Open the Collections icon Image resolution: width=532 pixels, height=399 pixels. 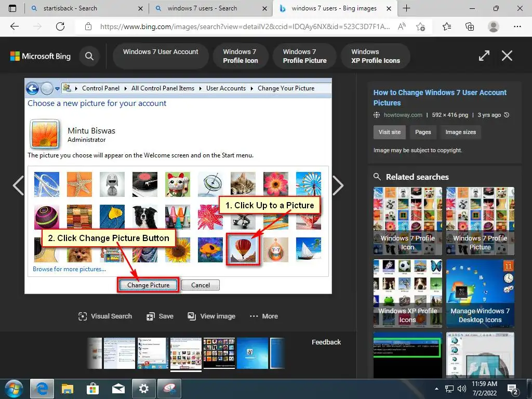click(470, 26)
